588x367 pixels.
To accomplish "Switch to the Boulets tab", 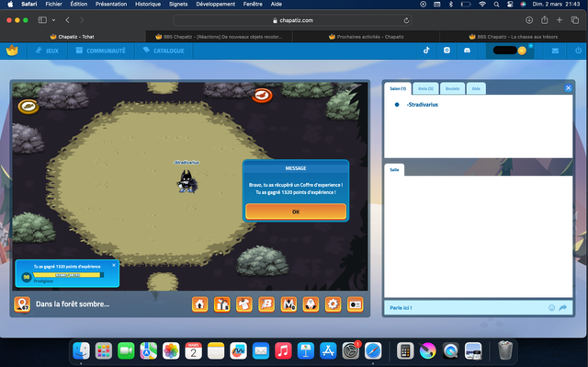I will pos(452,88).
